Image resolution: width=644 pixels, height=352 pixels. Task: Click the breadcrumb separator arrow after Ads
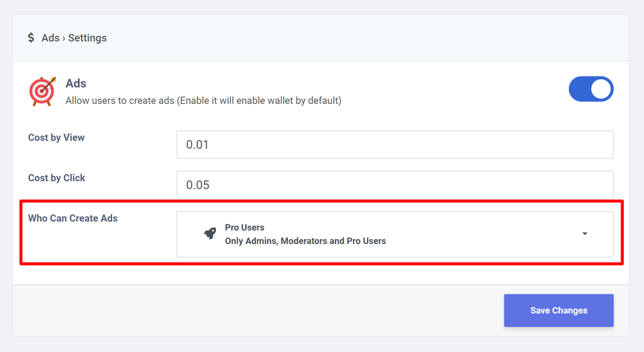tap(64, 38)
